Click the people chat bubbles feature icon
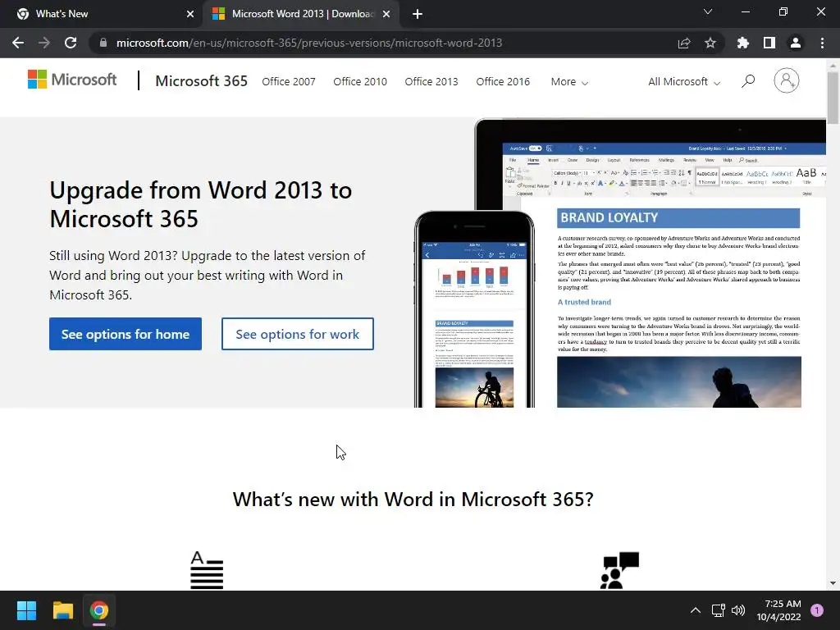The height and width of the screenshot is (630, 840). (x=620, y=570)
